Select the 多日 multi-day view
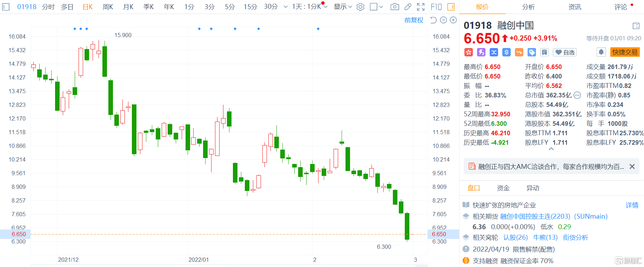Viewport: 644px width, 267px height. coord(67,7)
